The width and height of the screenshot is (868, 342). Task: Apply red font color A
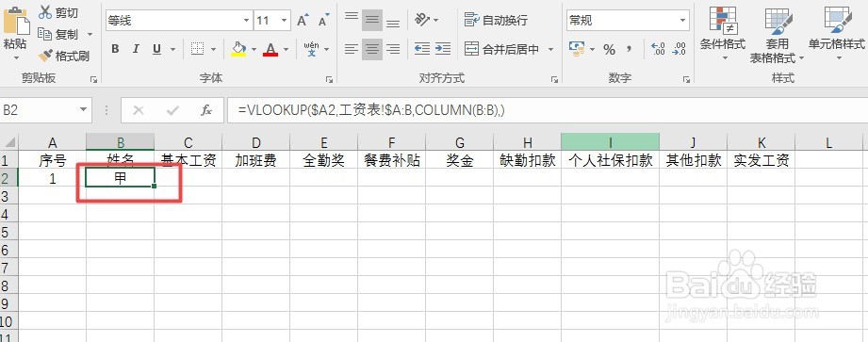270,49
